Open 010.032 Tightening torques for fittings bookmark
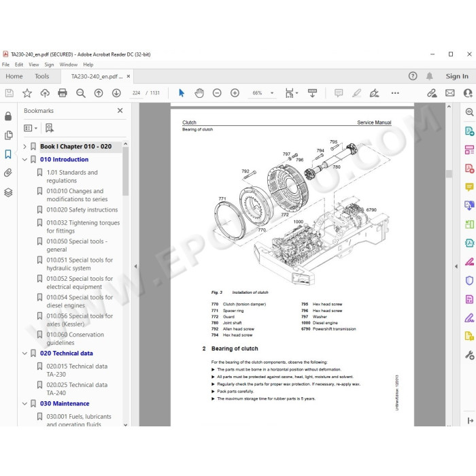Screen dimensions: 476x476 click(83, 226)
